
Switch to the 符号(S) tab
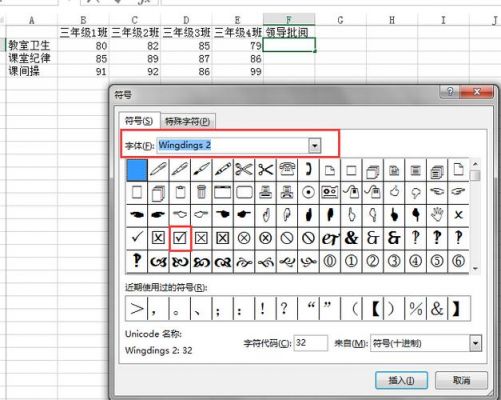point(139,121)
